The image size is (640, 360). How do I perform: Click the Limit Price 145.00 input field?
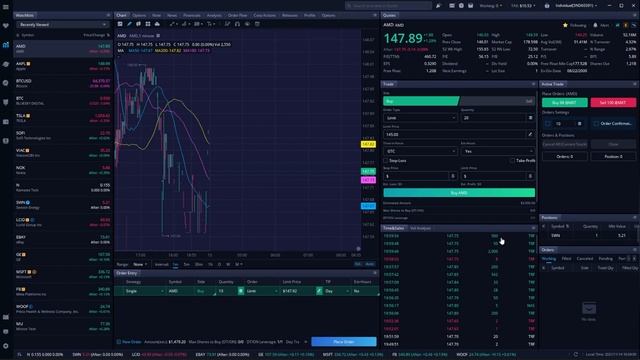click(x=455, y=134)
